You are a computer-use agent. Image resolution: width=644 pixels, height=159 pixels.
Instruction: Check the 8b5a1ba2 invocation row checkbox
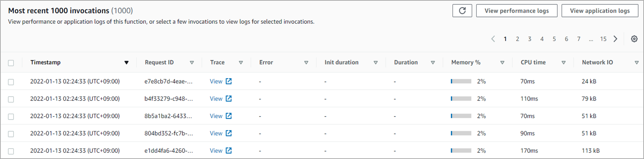[x=11, y=117]
